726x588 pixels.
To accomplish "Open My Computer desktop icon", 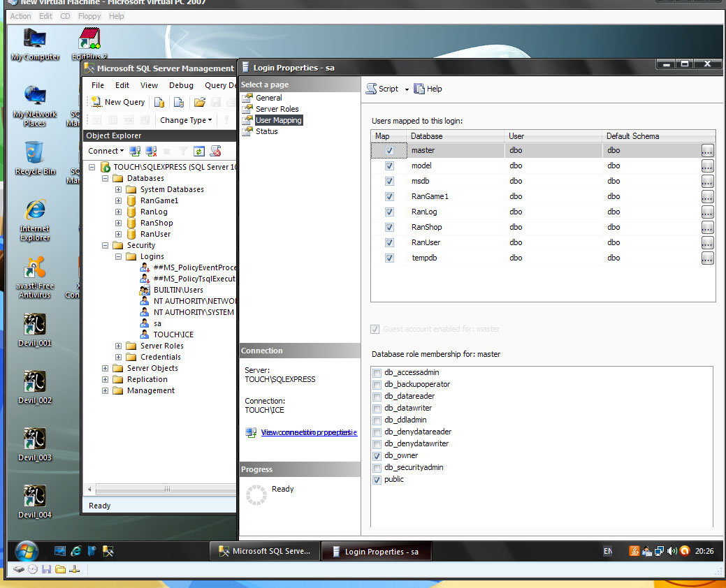I will click(x=35, y=45).
